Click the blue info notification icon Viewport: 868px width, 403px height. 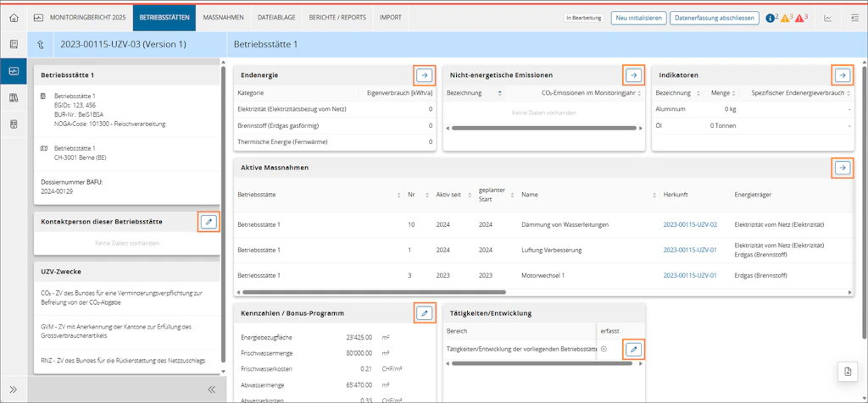tap(770, 19)
